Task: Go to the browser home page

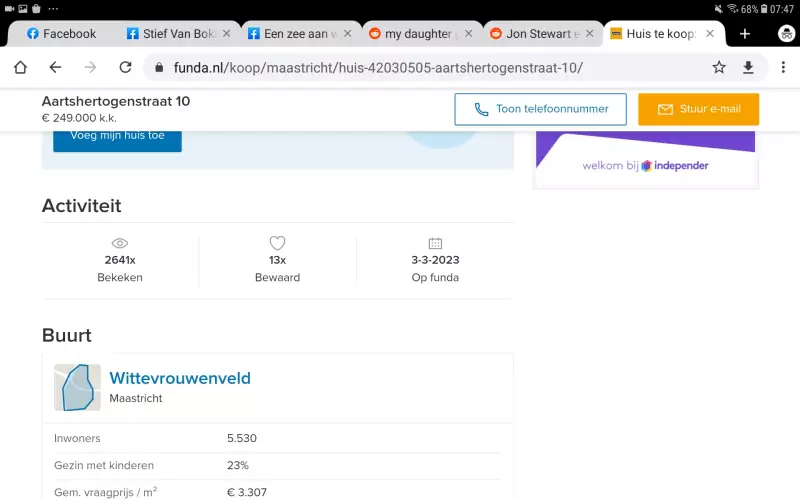Action: click(x=20, y=67)
